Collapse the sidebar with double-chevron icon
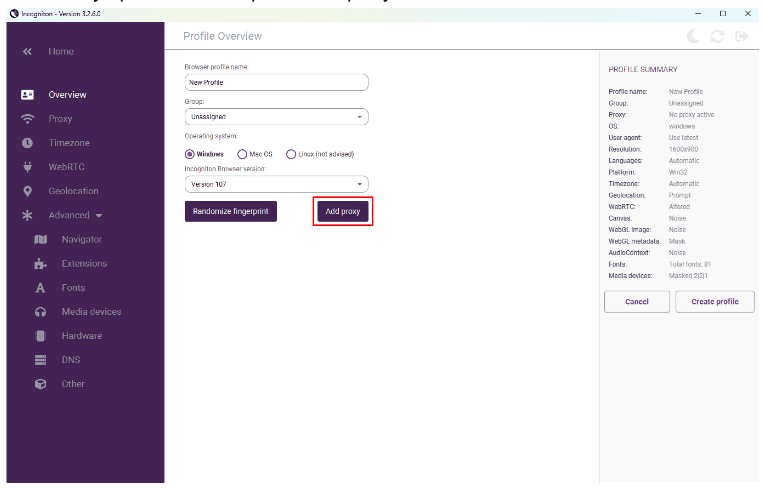The width and height of the screenshot is (764, 488). (27, 51)
